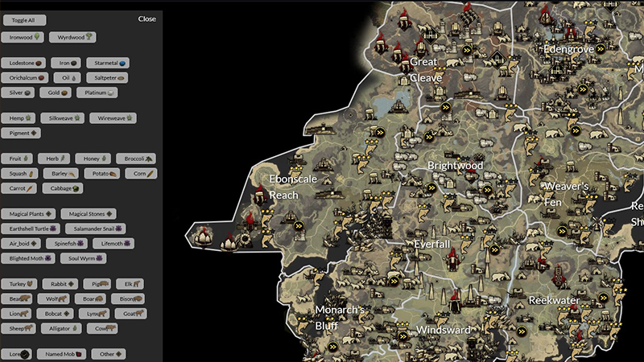This screenshot has height=362, width=644.
Task: Toggle the Ironwood tree filter
Action: pyautogui.click(x=23, y=37)
